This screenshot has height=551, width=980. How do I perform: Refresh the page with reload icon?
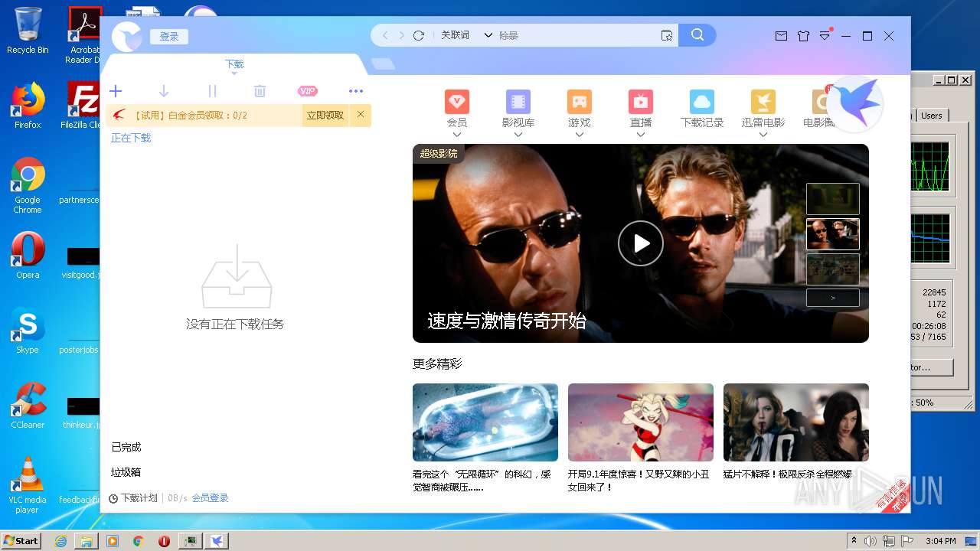click(x=418, y=35)
